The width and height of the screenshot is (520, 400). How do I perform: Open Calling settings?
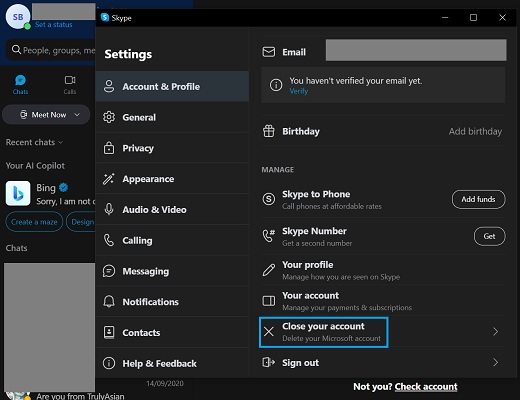(x=172, y=240)
